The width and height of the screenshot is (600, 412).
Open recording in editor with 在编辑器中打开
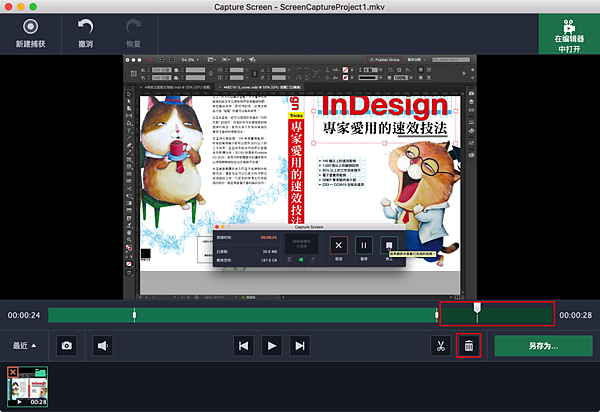(x=569, y=34)
